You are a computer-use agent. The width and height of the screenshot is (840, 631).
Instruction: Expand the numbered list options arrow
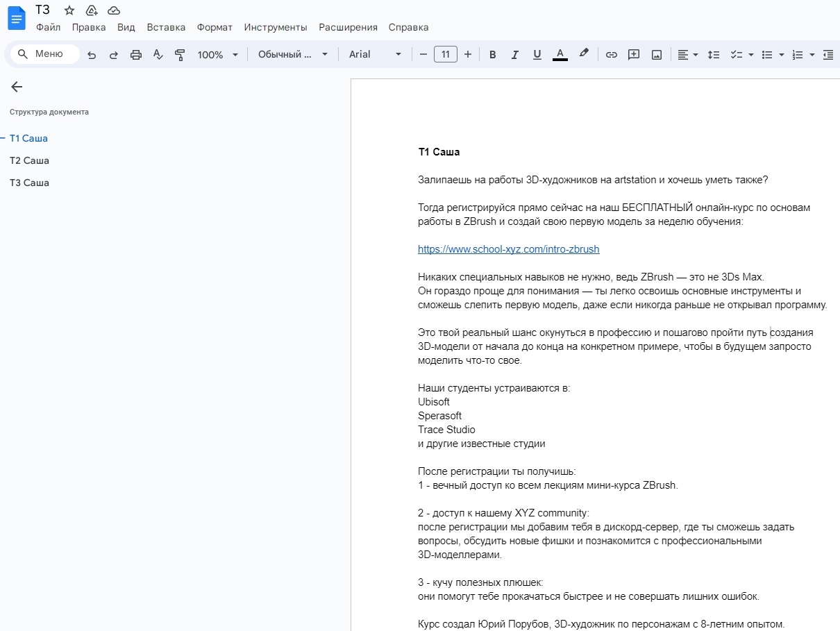[x=812, y=55]
